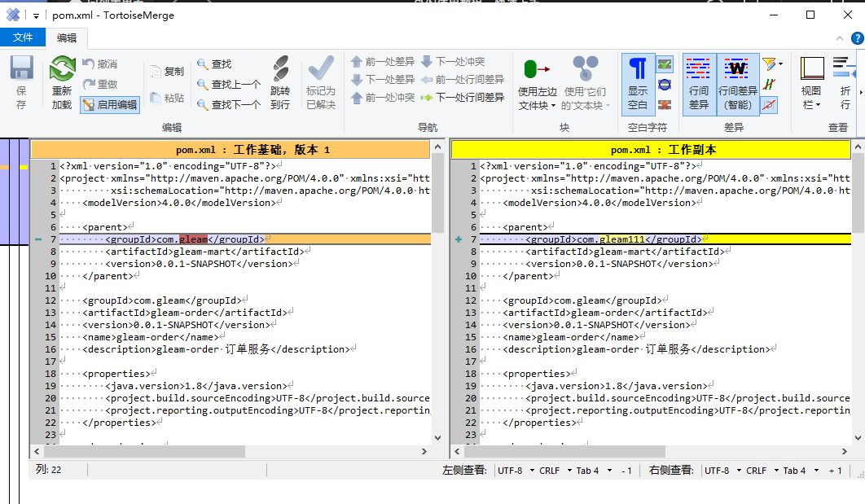This screenshot has height=504, width=865.
Task: Click the 保存 (Save) floppy disk icon
Action: pyautogui.click(x=21, y=68)
